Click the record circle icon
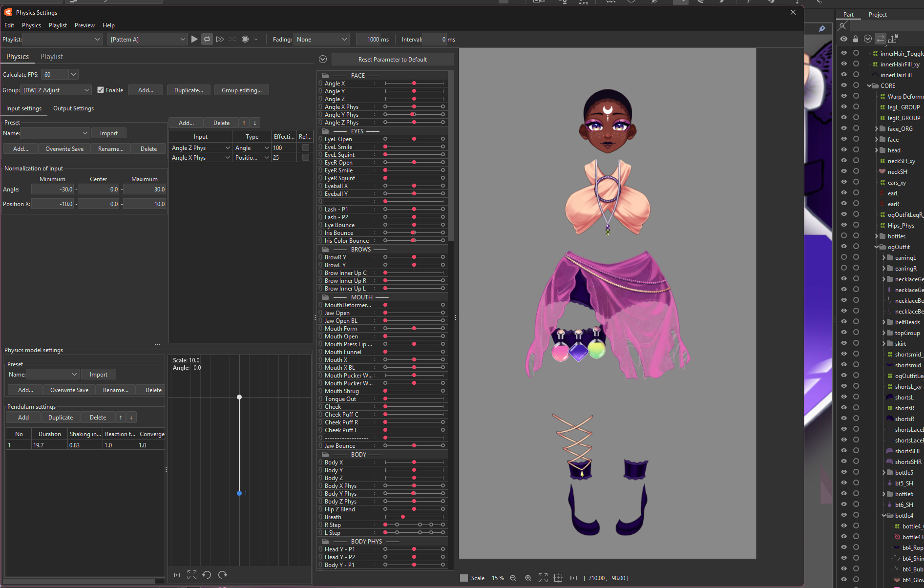924x588 pixels. (245, 39)
